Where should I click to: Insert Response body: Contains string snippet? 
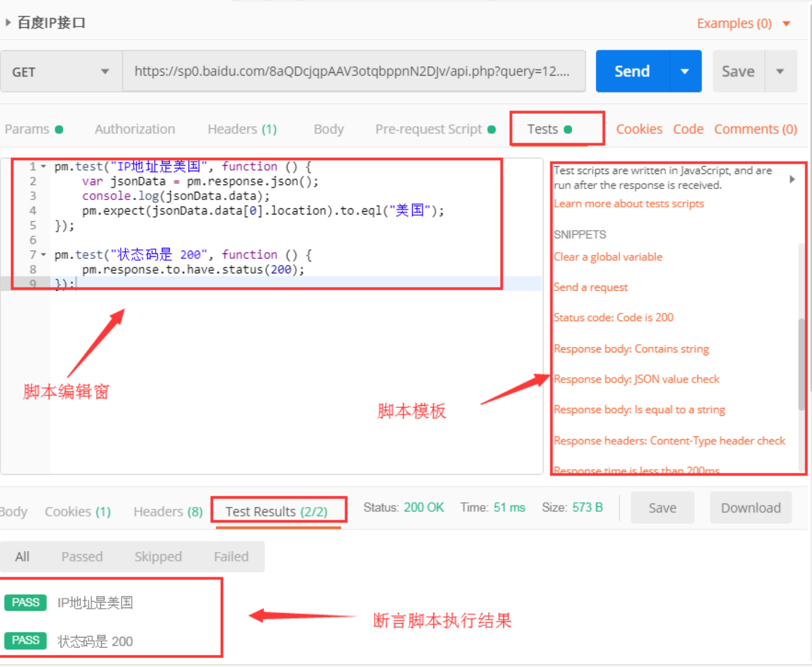pos(631,349)
